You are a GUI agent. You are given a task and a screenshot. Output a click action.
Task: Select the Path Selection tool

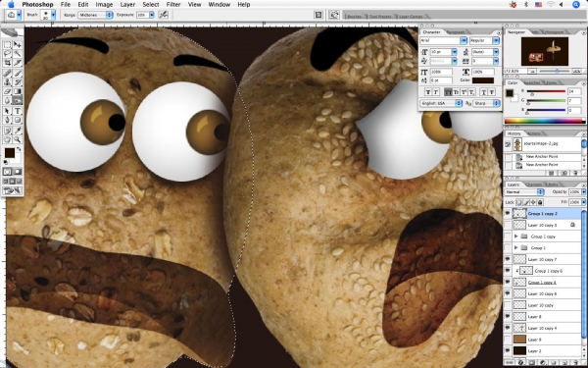(7, 111)
